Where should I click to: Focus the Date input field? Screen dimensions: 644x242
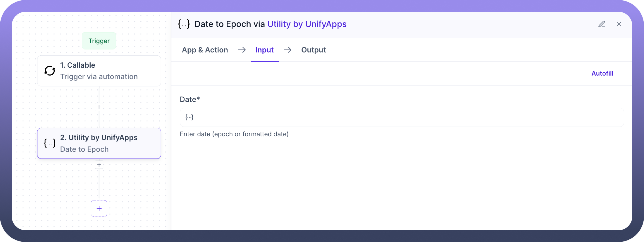(x=402, y=117)
